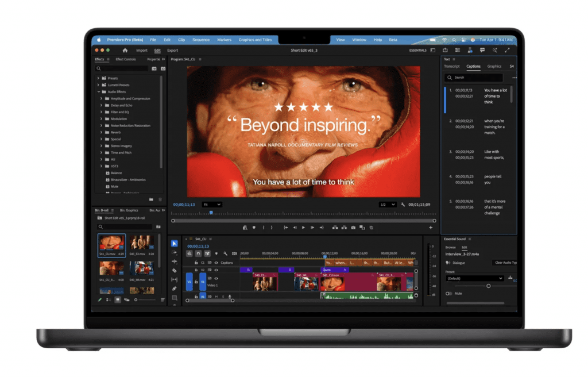
Task: Select the Selection arrow tool
Action: (175, 243)
